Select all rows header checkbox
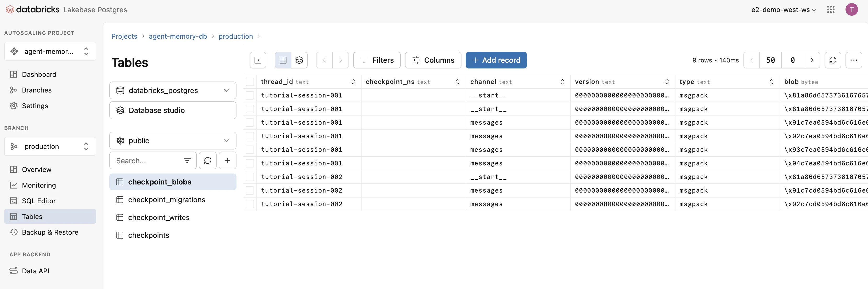This screenshot has height=289, width=868. tap(250, 82)
